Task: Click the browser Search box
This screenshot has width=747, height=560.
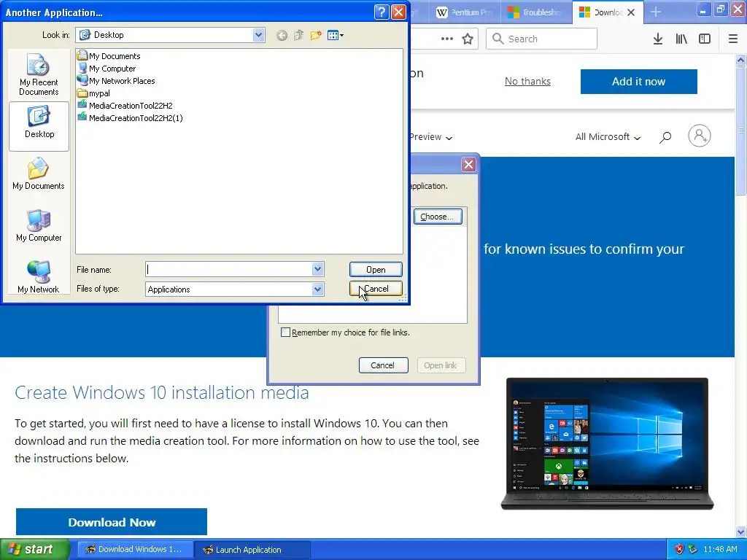Action: (542, 39)
